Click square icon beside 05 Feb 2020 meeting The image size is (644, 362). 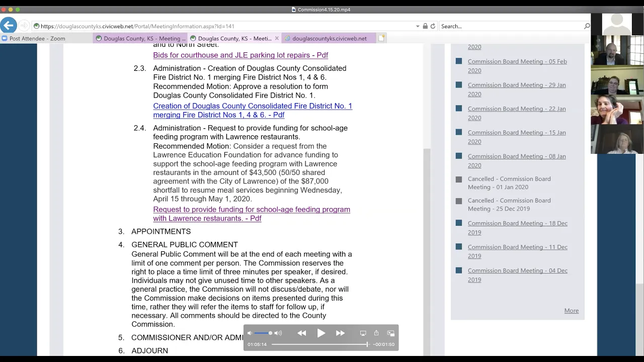click(459, 61)
